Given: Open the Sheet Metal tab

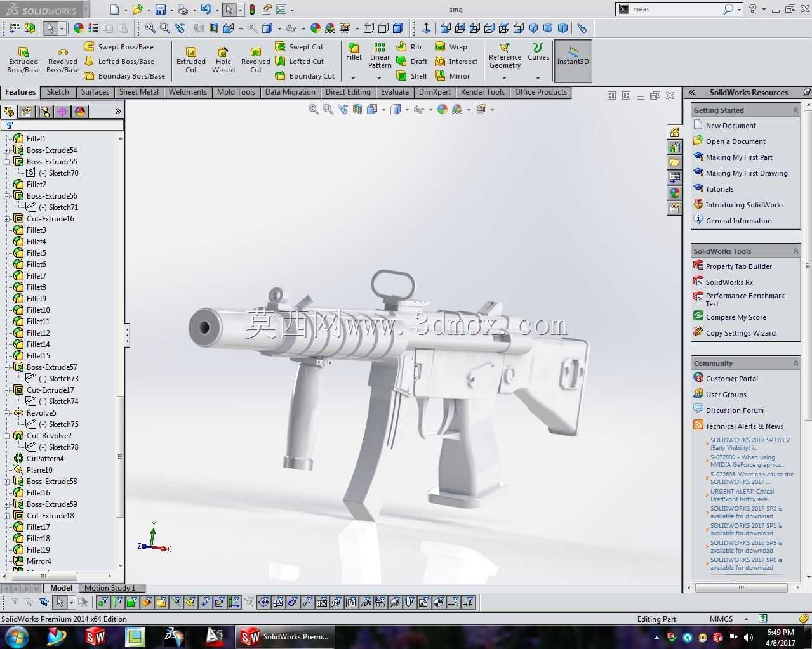Looking at the screenshot, I should click(x=139, y=92).
